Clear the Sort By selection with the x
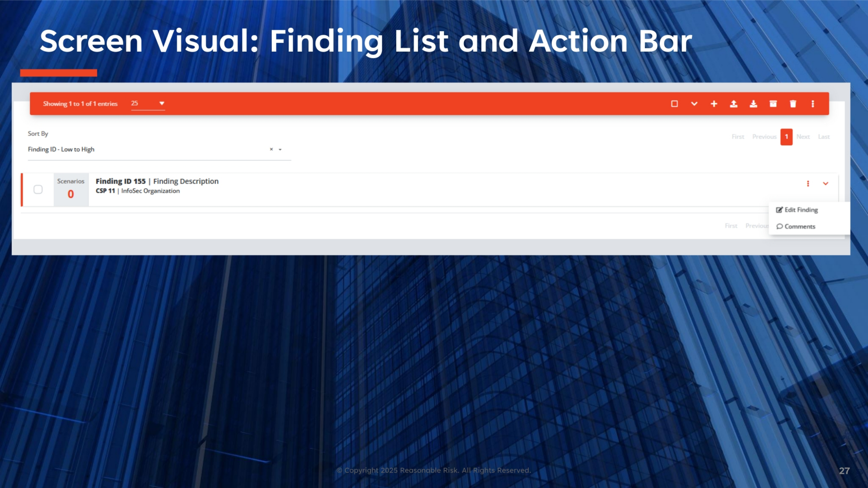The image size is (868, 488). point(271,149)
